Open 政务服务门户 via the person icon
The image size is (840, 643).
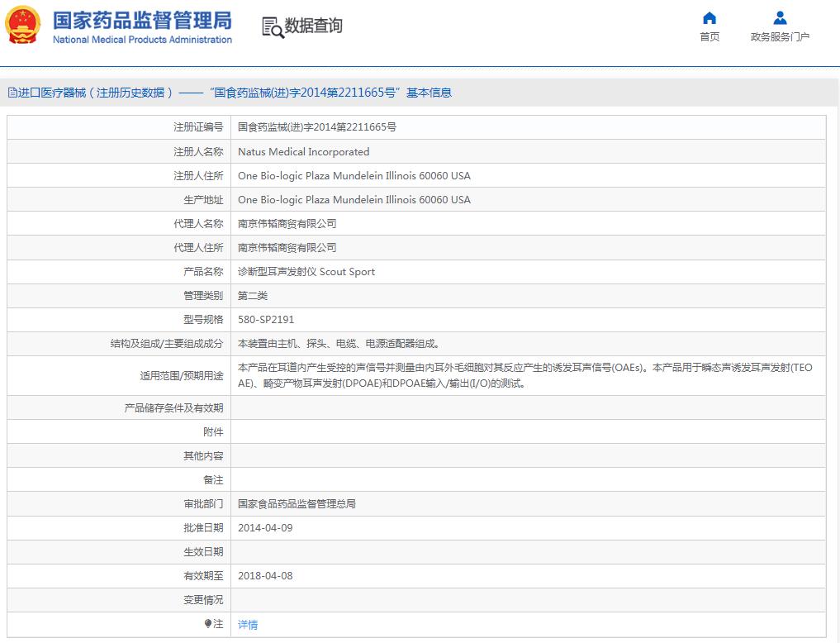(780, 18)
